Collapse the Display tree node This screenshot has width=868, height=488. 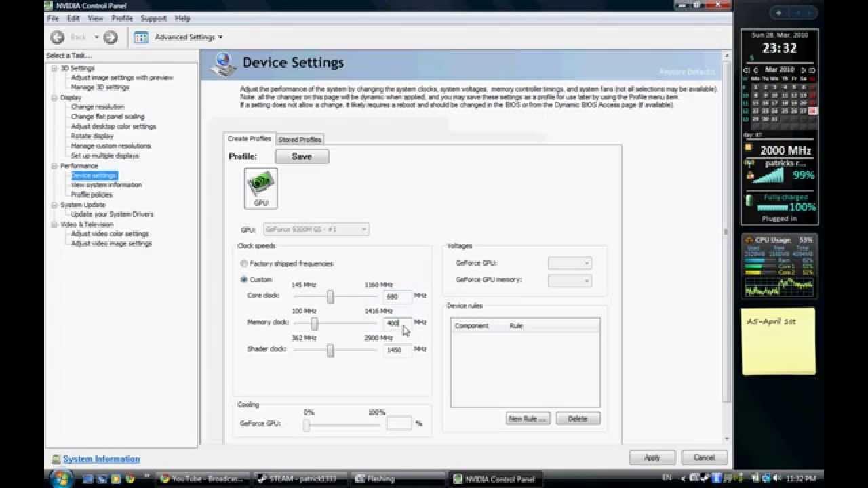pyautogui.click(x=54, y=98)
